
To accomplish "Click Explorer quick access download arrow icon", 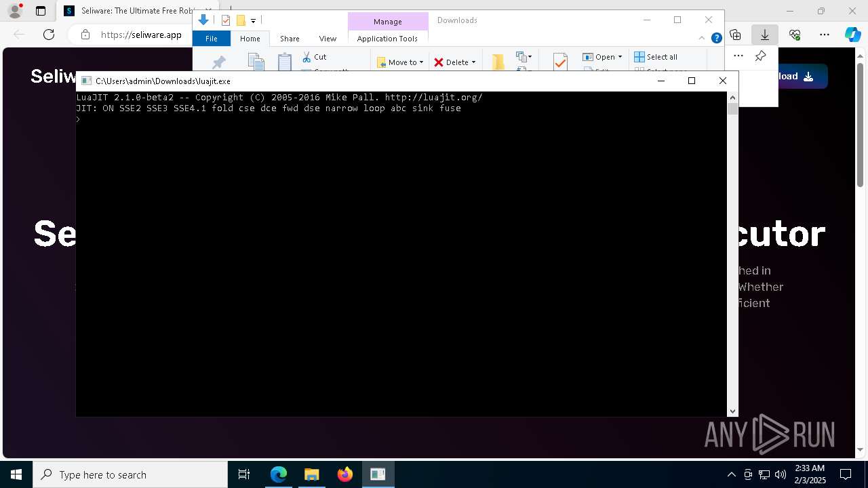I will pos(203,20).
